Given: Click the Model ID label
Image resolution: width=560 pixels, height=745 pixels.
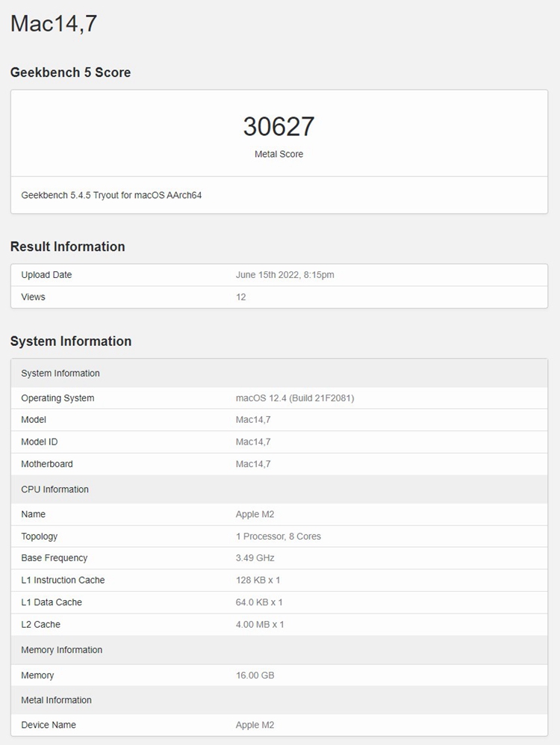Looking at the screenshot, I should click(x=40, y=442).
